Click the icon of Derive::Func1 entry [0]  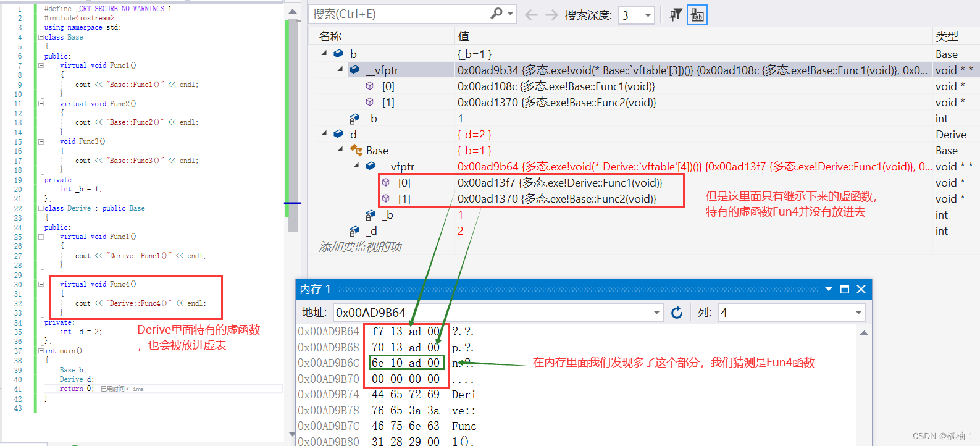point(386,182)
